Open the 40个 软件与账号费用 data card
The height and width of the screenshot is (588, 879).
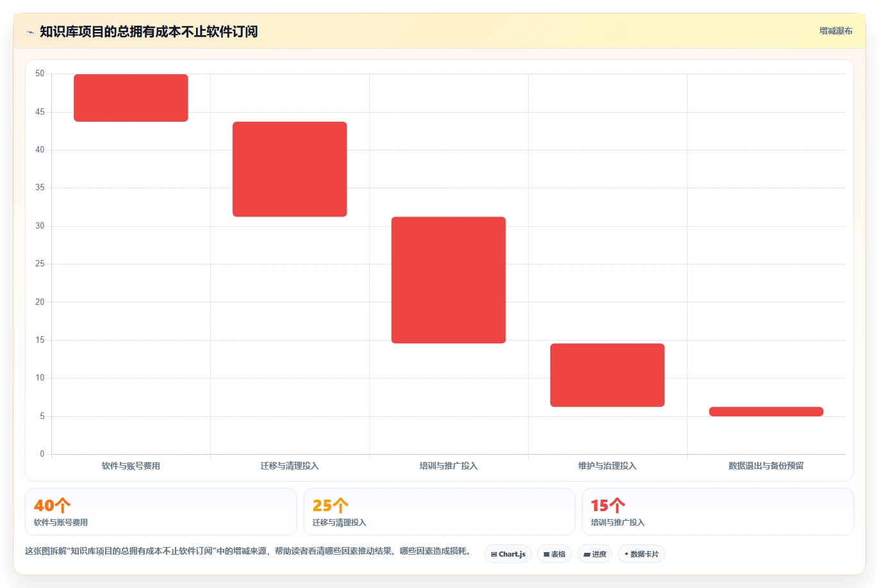161,512
